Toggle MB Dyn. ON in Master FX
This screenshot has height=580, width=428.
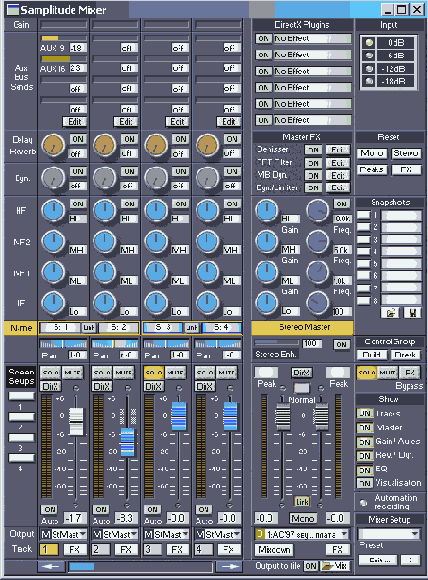313,175
